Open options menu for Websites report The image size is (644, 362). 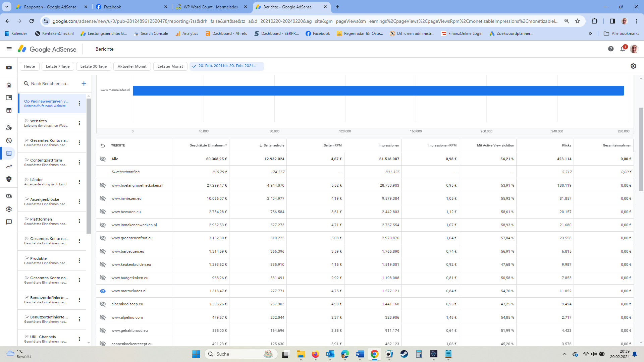[x=79, y=123]
